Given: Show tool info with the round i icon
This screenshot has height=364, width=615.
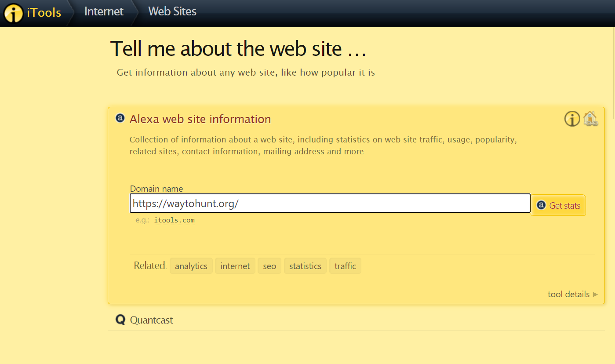Looking at the screenshot, I should coord(572,119).
